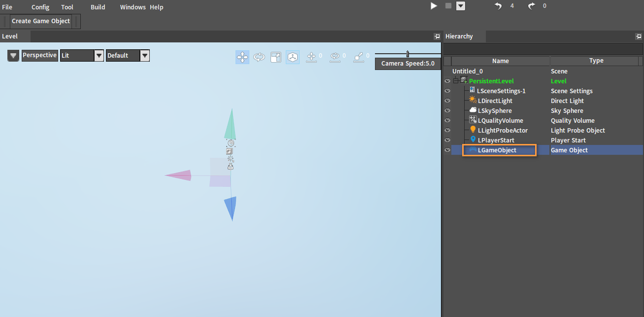Redo the undone action

(532, 6)
